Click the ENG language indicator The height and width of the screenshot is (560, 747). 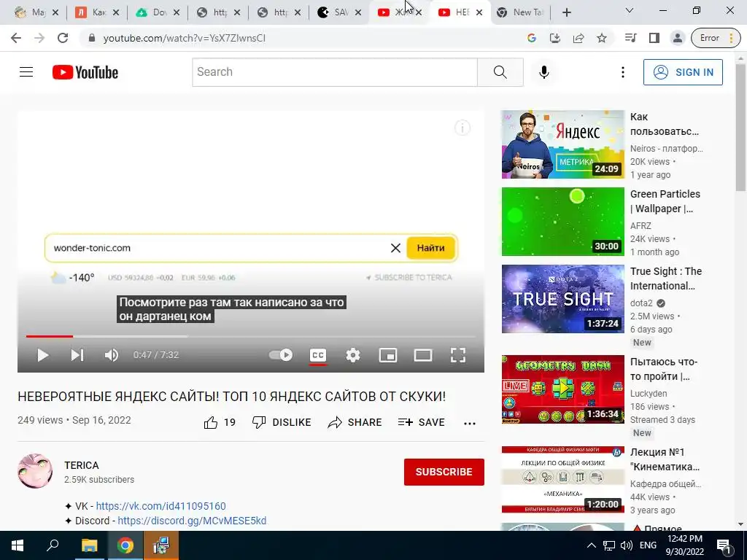(x=648, y=545)
